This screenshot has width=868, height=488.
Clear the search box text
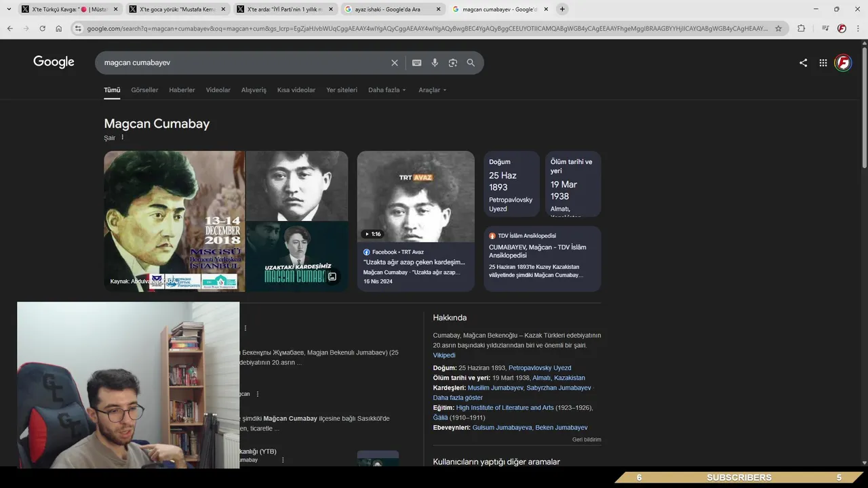pyautogui.click(x=395, y=62)
